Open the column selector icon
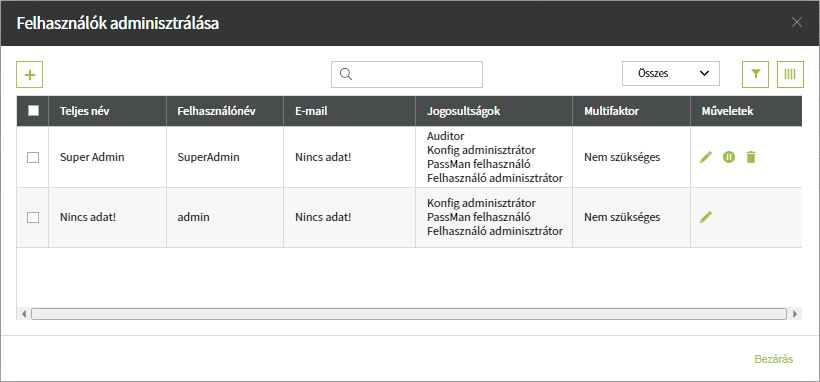Screen dimensions: 820x382 (x=790, y=74)
